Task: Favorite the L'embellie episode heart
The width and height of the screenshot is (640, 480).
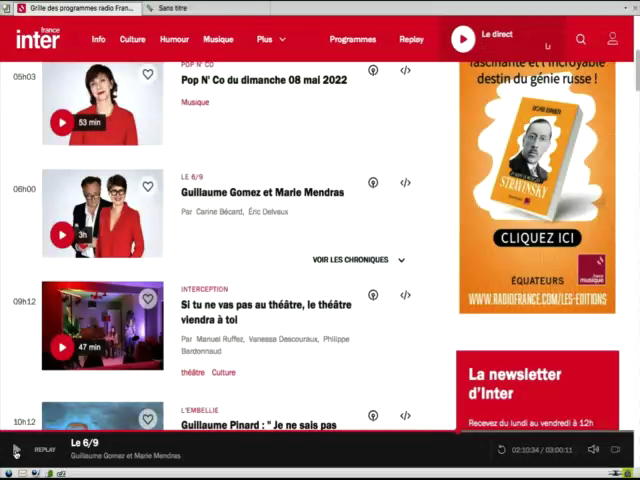Action: coord(148,419)
